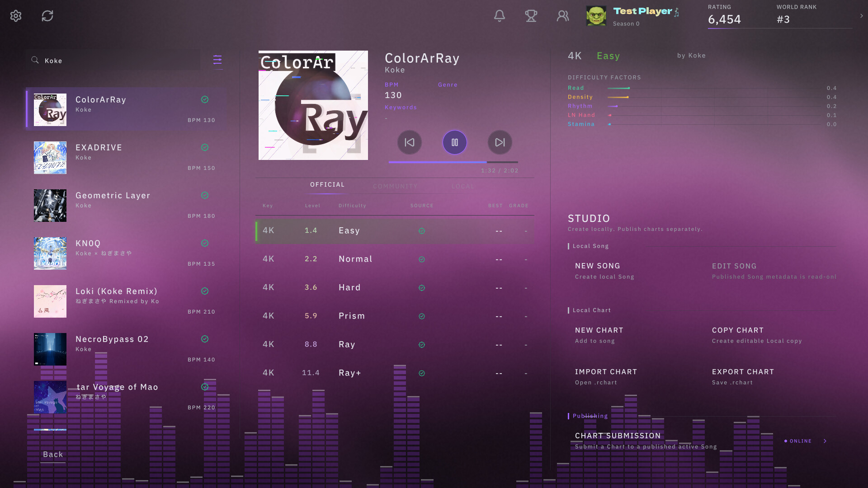Click the refresh arrows icon

[x=47, y=16]
